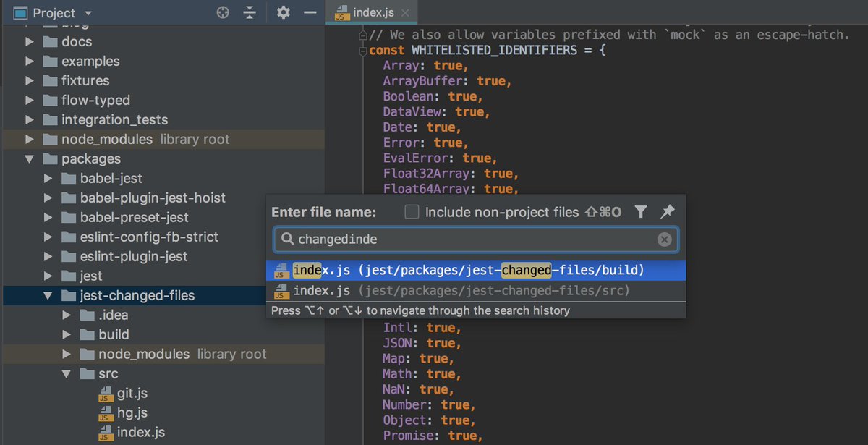Select the jest-changed-files folder
This screenshot has width=868, height=445.
pyautogui.click(x=137, y=296)
